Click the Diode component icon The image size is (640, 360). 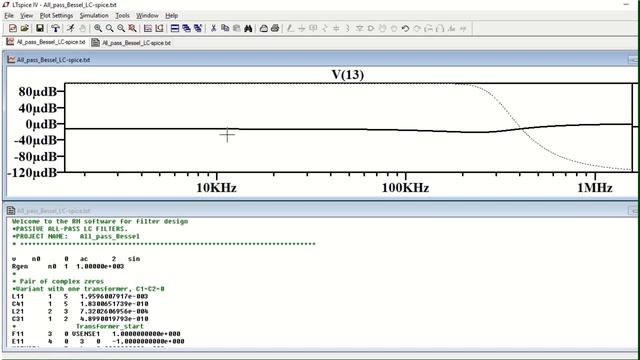point(359,28)
